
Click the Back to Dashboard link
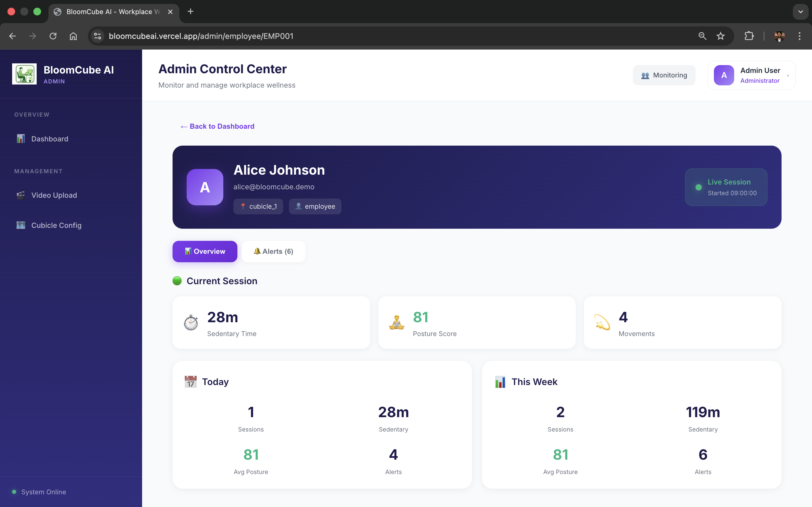[217, 126]
